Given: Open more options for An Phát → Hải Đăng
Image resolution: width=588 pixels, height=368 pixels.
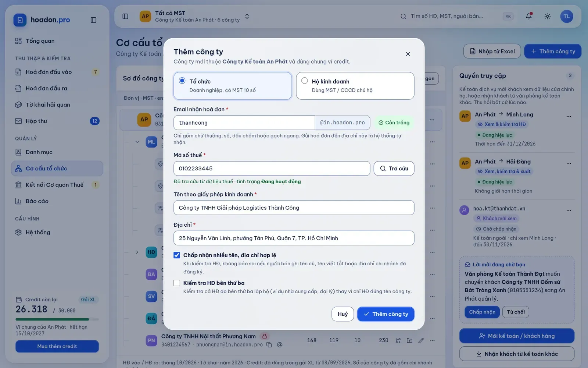Looking at the screenshot, I should click(569, 163).
